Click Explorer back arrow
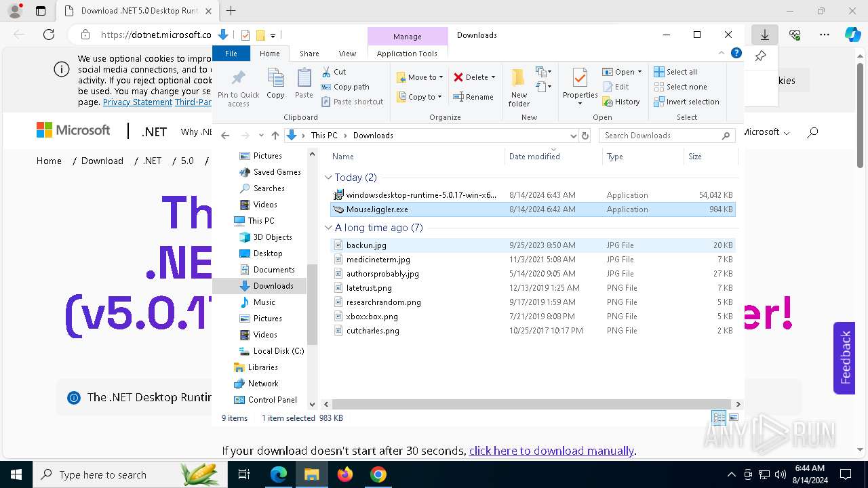This screenshot has width=868, height=488. tap(225, 136)
